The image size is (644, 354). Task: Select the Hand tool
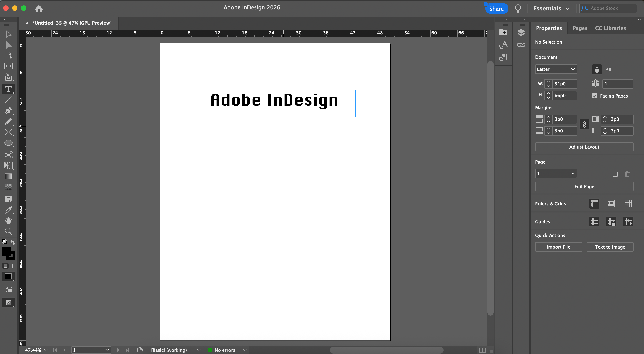8,220
